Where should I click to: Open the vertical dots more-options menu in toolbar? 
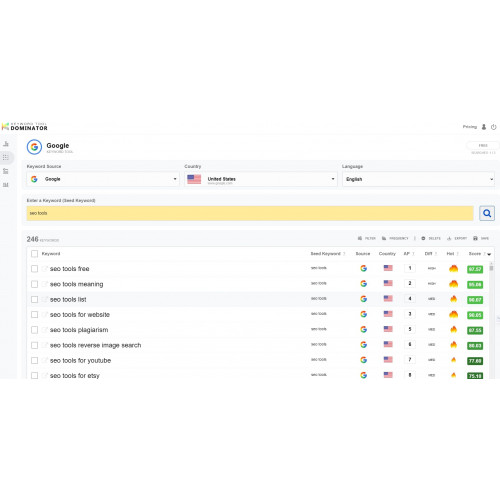coord(415,238)
